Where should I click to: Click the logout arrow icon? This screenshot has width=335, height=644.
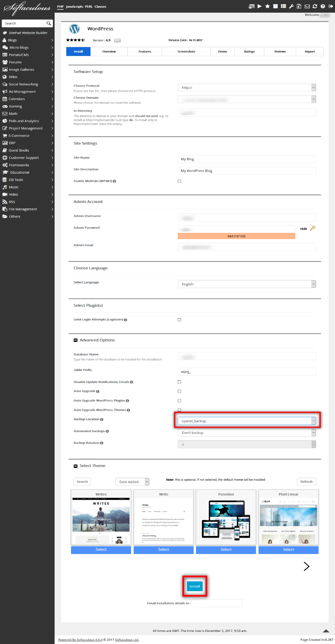(x=330, y=6)
